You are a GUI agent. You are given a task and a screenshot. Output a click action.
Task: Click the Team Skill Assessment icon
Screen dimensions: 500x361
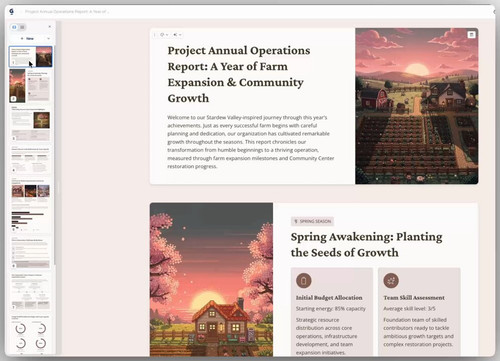point(391,281)
